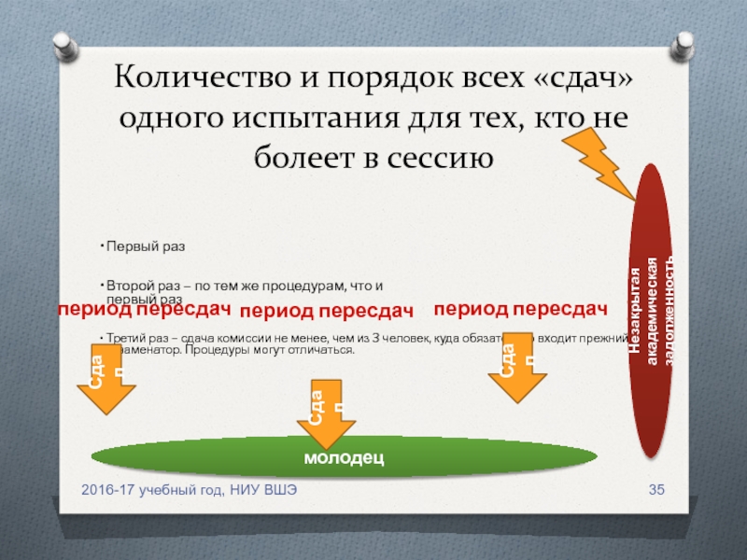This screenshot has height=560, width=747.
Task: Click the footer «2016-17 учебный год, НИУ ВШЭ»
Action: (x=190, y=491)
